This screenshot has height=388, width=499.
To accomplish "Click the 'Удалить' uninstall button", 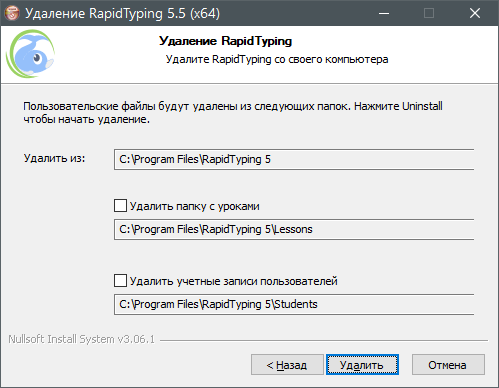I will [x=362, y=365].
